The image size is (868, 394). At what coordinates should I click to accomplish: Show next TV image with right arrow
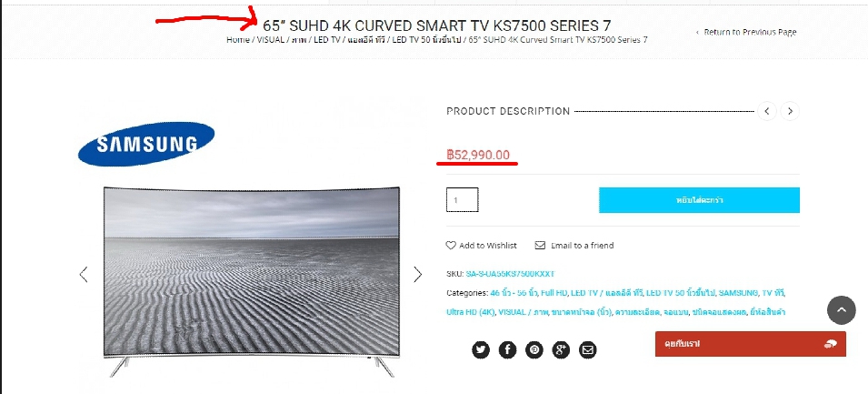coord(417,274)
